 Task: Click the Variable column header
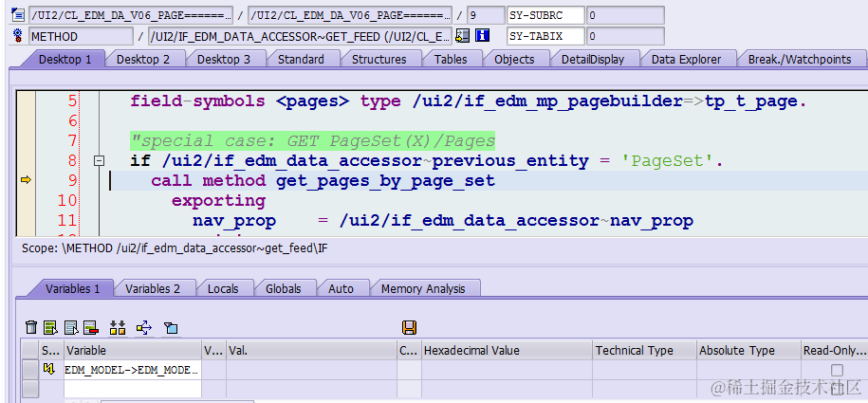point(133,351)
